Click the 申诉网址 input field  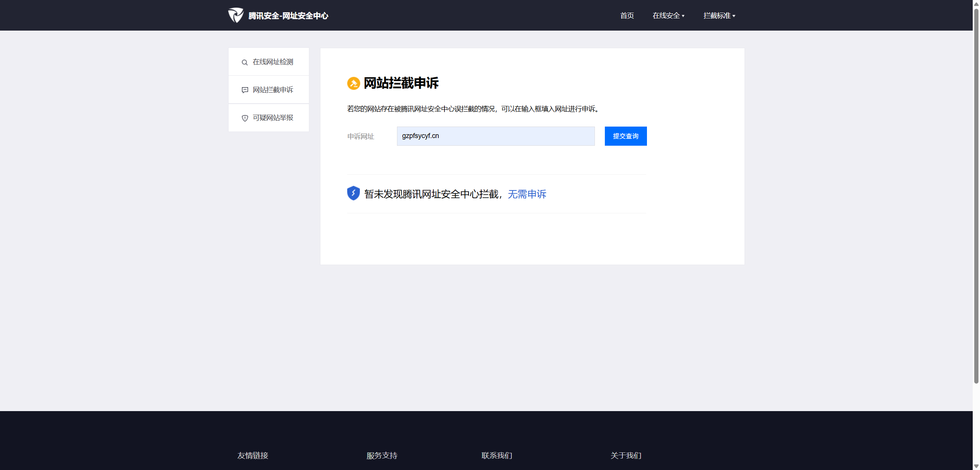tap(495, 136)
